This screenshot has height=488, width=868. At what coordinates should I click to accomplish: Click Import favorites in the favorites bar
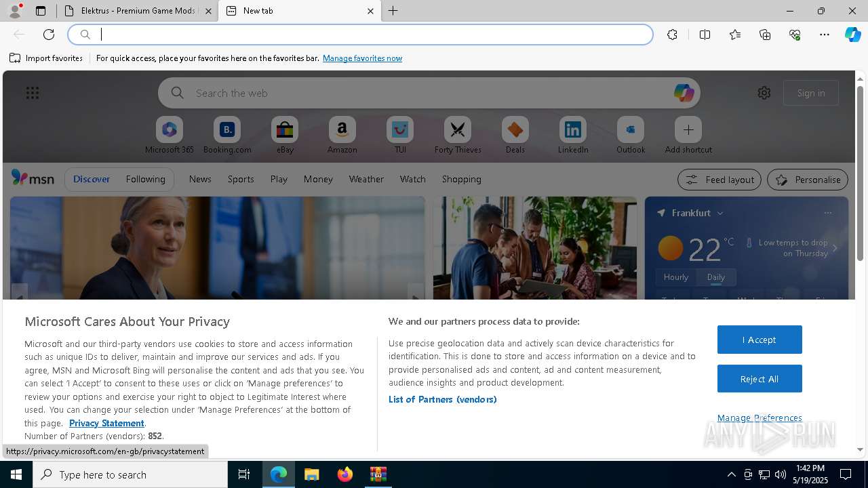(46, 58)
